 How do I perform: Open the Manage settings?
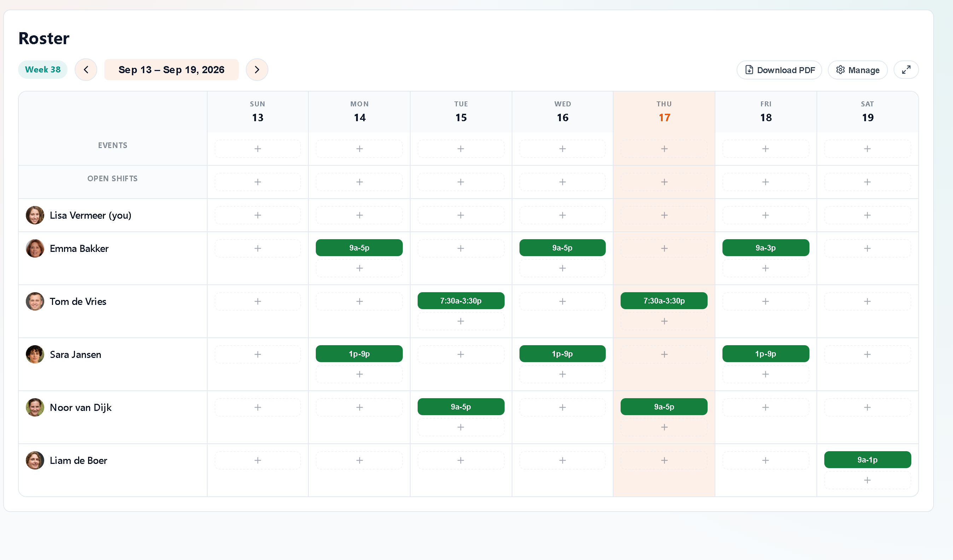coord(857,70)
